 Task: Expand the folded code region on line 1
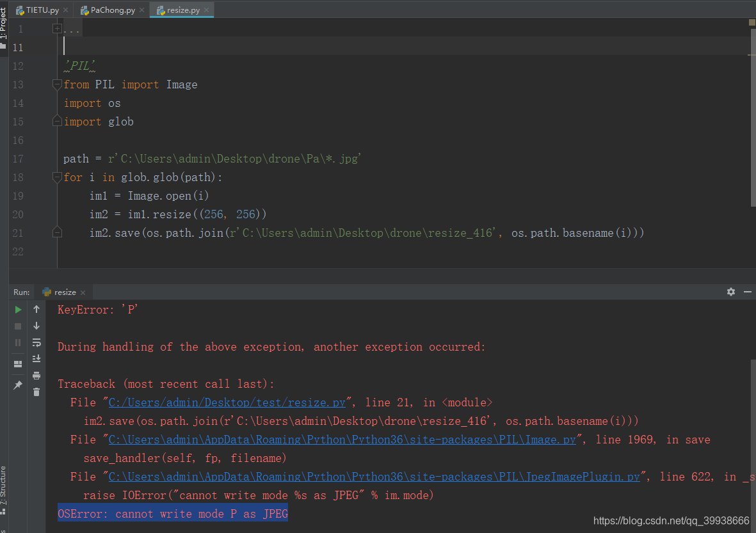[x=56, y=28]
